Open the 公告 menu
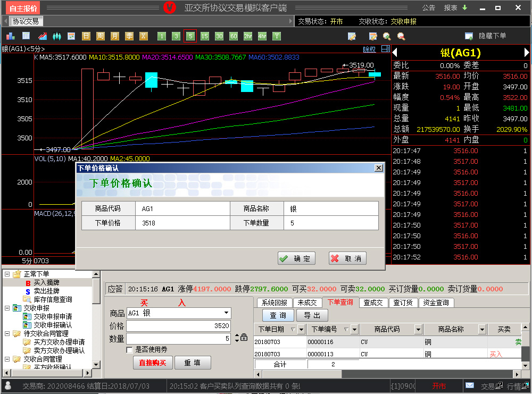 pyautogui.click(x=428, y=7)
